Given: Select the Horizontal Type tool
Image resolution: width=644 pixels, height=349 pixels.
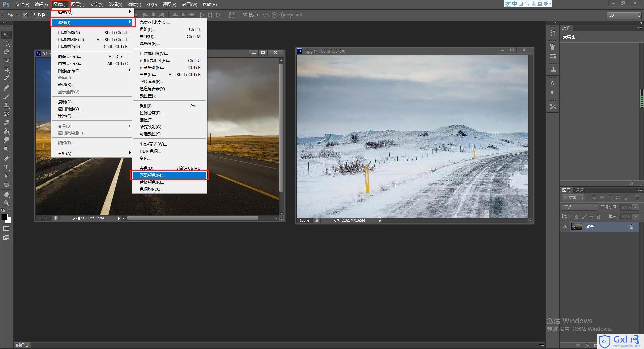Looking at the screenshot, I should click(6, 167).
